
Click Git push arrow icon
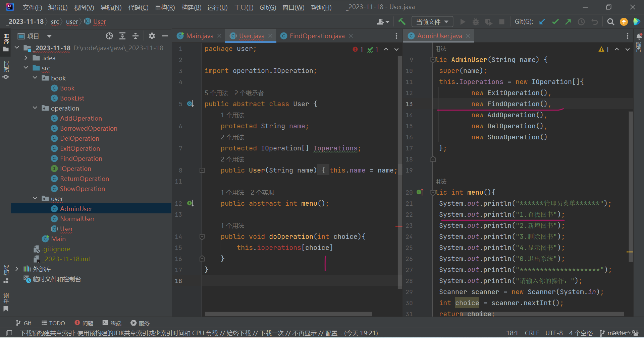tap(568, 22)
